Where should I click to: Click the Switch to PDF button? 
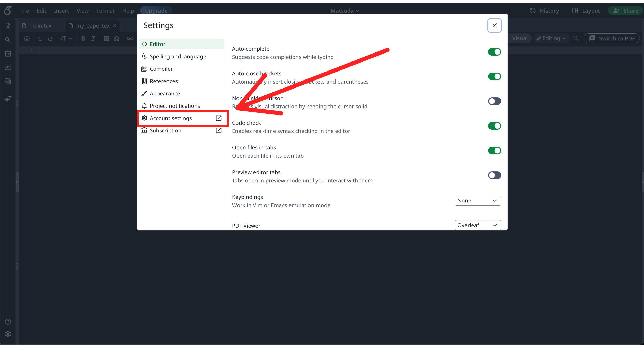pyautogui.click(x=612, y=38)
